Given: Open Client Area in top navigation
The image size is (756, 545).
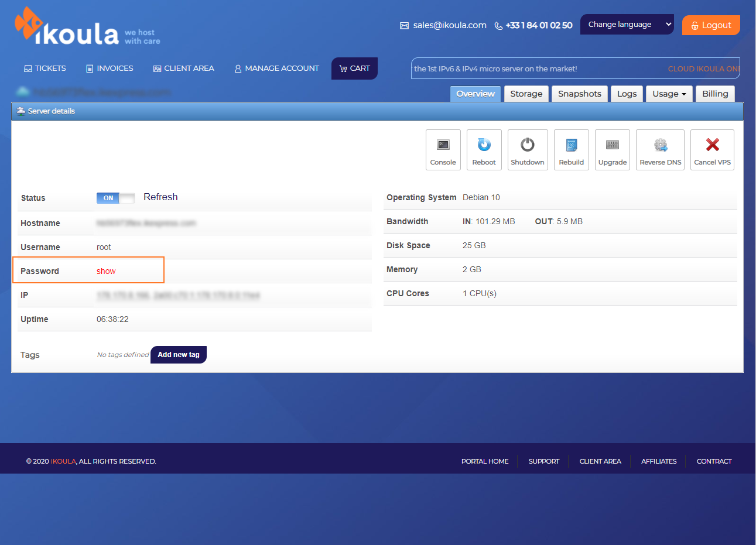Looking at the screenshot, I should pyautogui.click(x=184, y=68).
